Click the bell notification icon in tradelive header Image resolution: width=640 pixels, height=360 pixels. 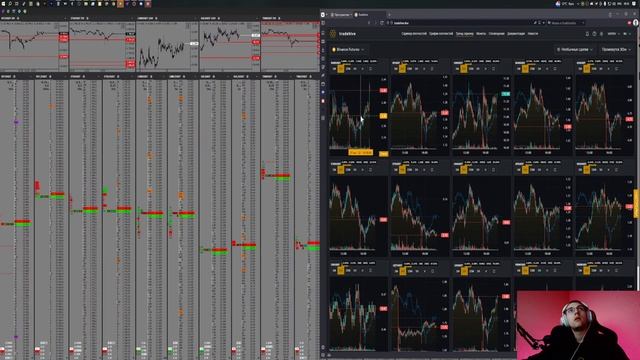[x=587, y=33]
